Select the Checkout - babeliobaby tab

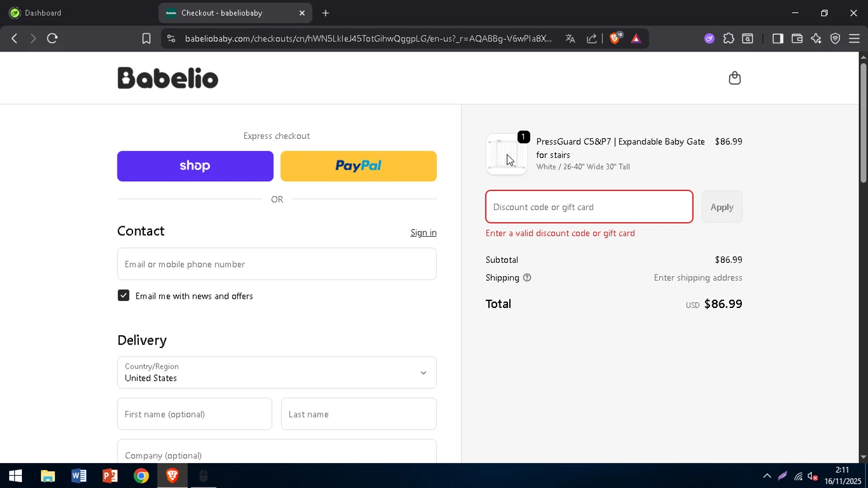coord(235,13)
